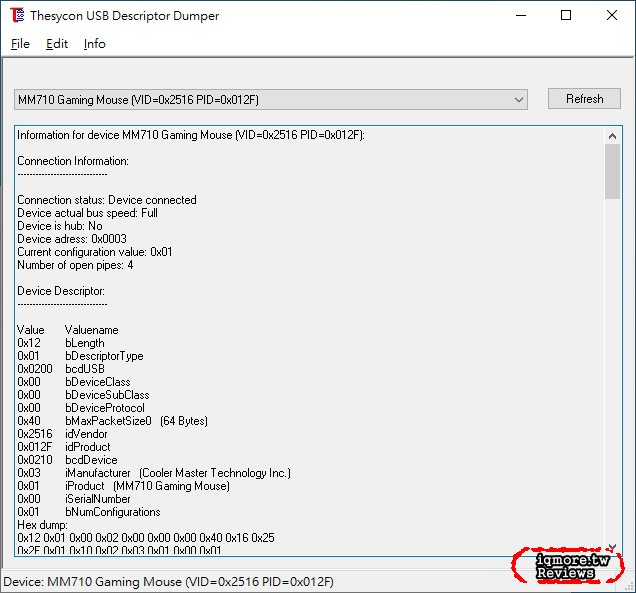Click the iManufacturer Cooler Master row
Viewport: 636px width, 593px height.
point(154,473)
